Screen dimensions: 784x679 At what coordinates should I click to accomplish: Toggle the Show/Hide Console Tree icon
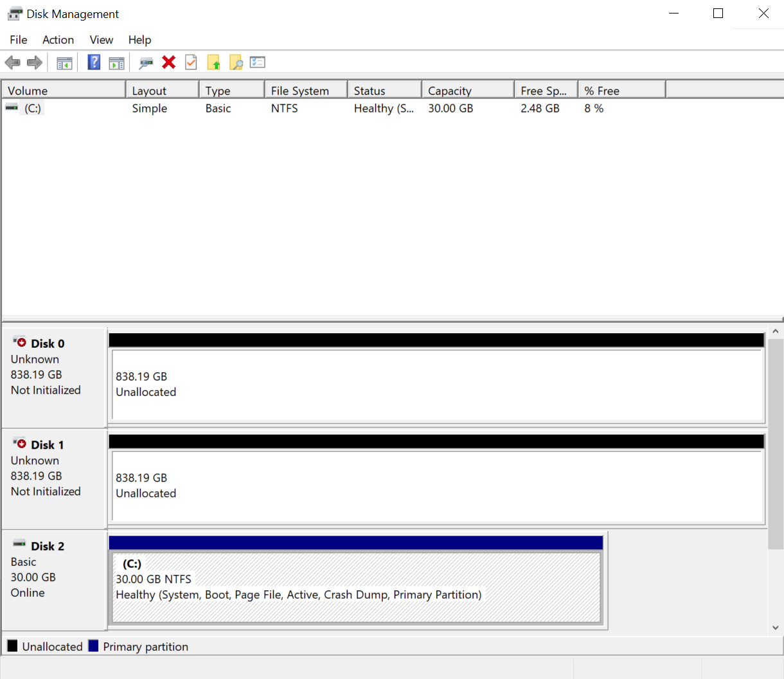coord(64,62)
